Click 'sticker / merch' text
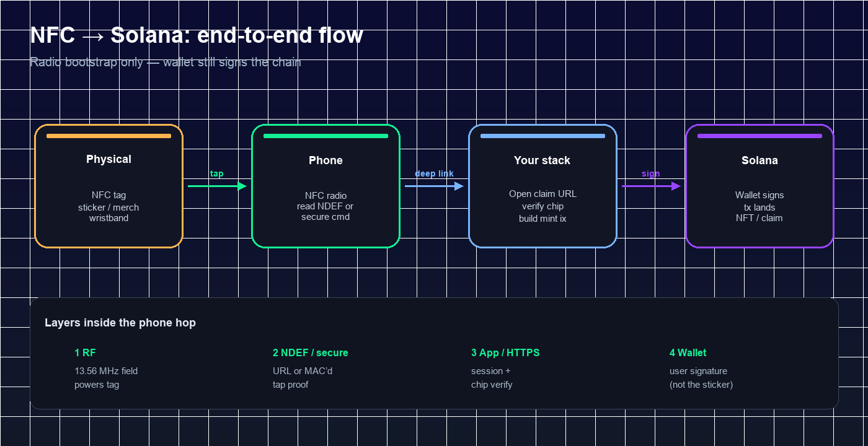Viewport: 868px width, 446px height. 108,208
